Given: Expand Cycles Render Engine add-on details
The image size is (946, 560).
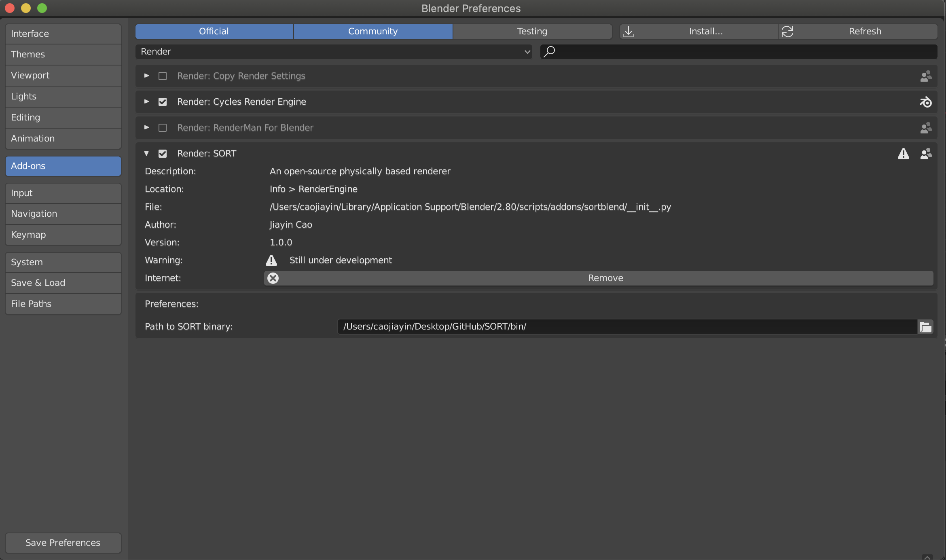Looking at the screenshot, I should 147,101.
